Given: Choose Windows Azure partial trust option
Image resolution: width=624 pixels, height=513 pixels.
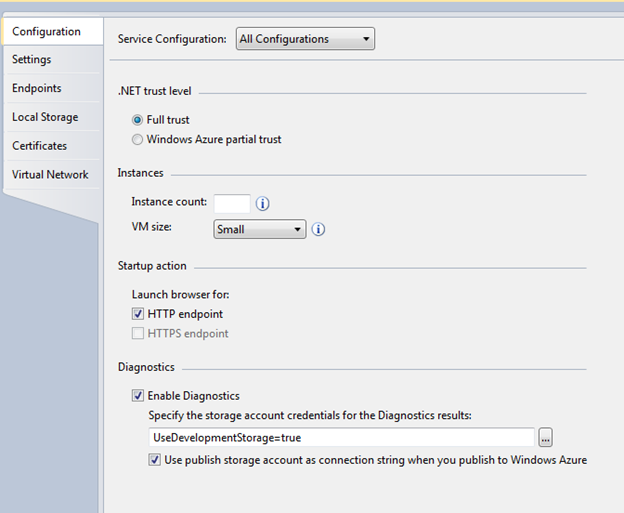Looking at the screenshot, I should coord(138,140).
